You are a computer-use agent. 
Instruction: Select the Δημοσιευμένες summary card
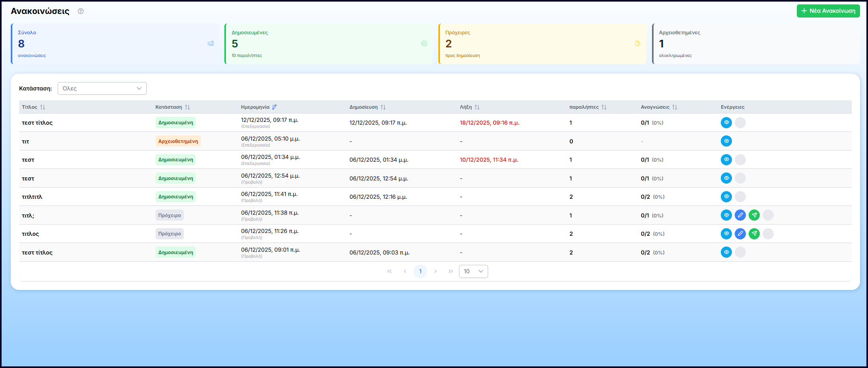point(329,44)
